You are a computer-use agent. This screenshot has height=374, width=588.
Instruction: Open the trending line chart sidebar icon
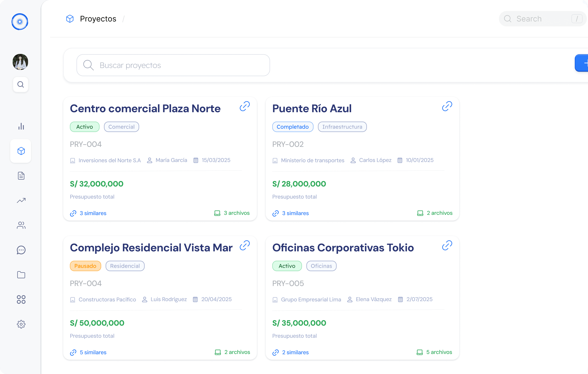[21, 200]
